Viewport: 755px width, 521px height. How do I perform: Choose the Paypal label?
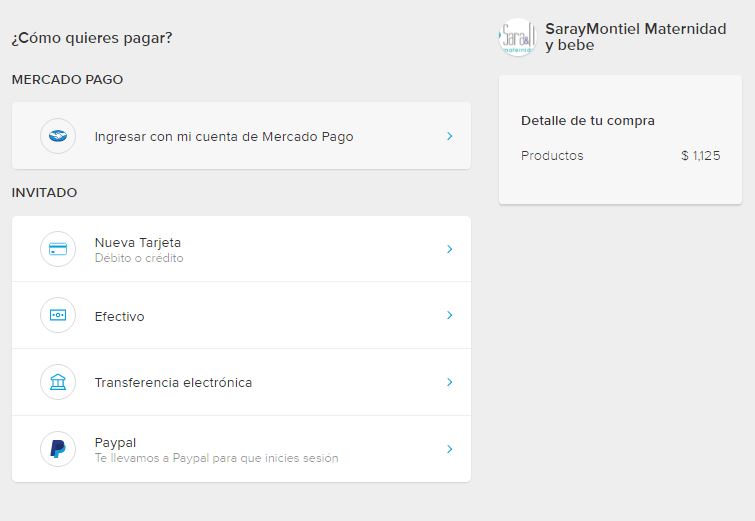coord(115,442)
